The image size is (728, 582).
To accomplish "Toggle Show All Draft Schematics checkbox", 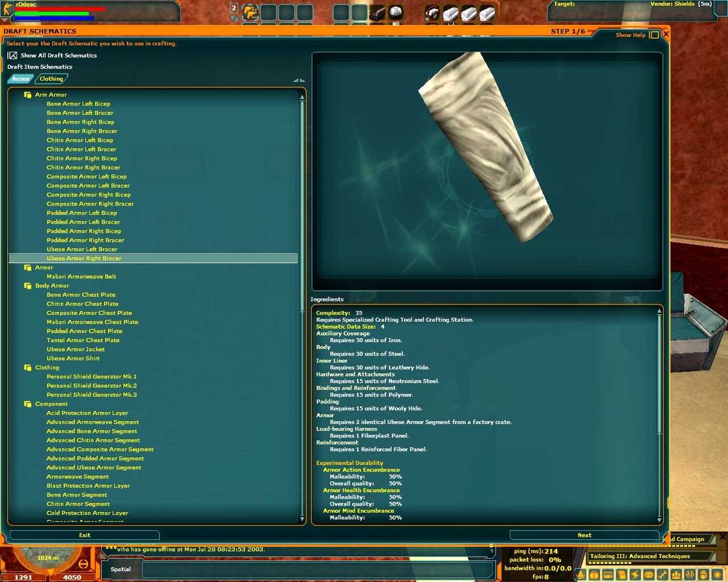I will coord(12,56).
